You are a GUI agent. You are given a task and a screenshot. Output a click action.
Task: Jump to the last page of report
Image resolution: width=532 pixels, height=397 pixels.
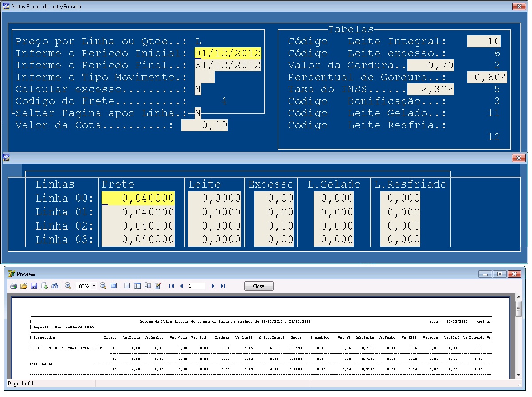coord(223,286)
